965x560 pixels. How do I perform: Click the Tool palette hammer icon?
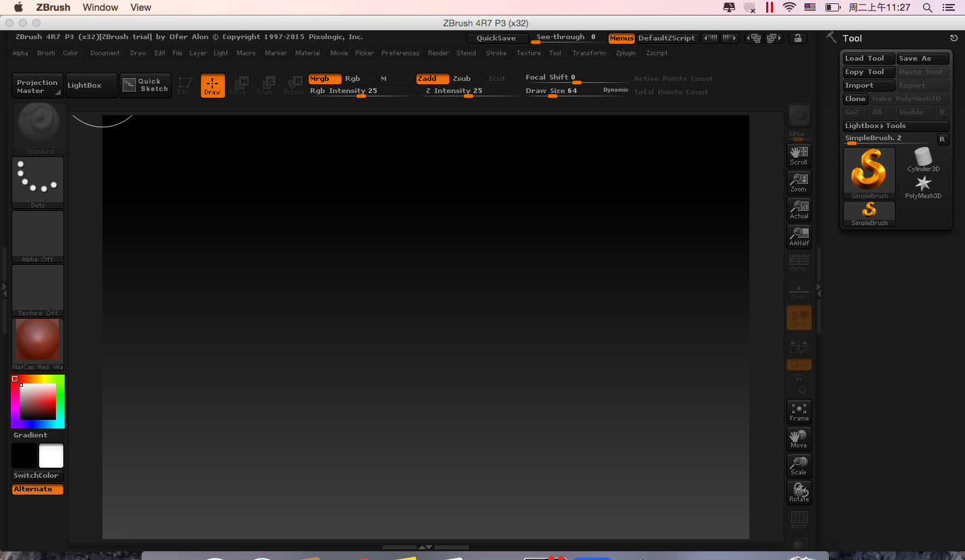[831, 38]
